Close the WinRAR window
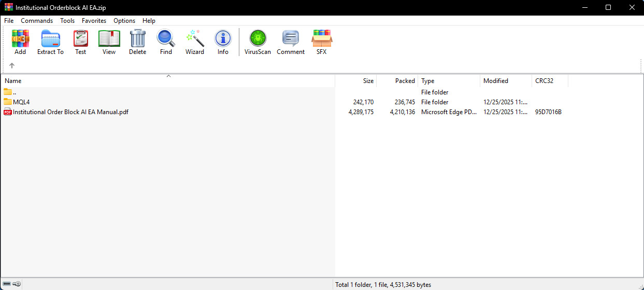 632,7
